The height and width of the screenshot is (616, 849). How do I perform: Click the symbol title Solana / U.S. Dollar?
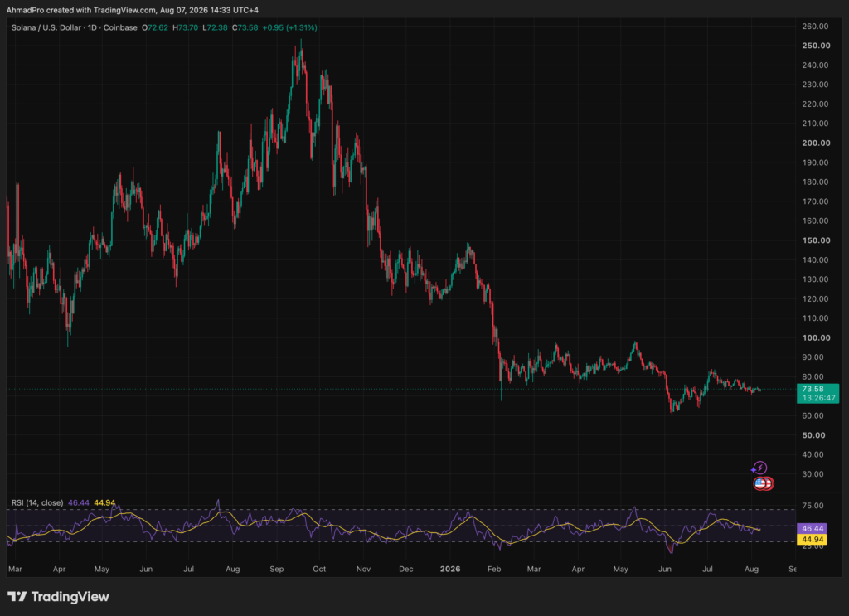pos(46,27)
